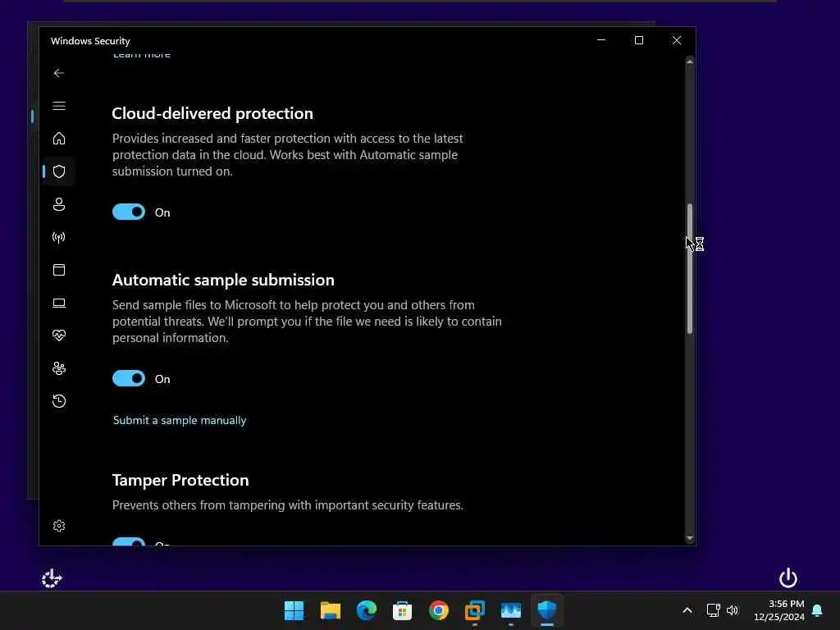Open Protection history clock icon
The image size is (840, 630).
click(59, 401)
